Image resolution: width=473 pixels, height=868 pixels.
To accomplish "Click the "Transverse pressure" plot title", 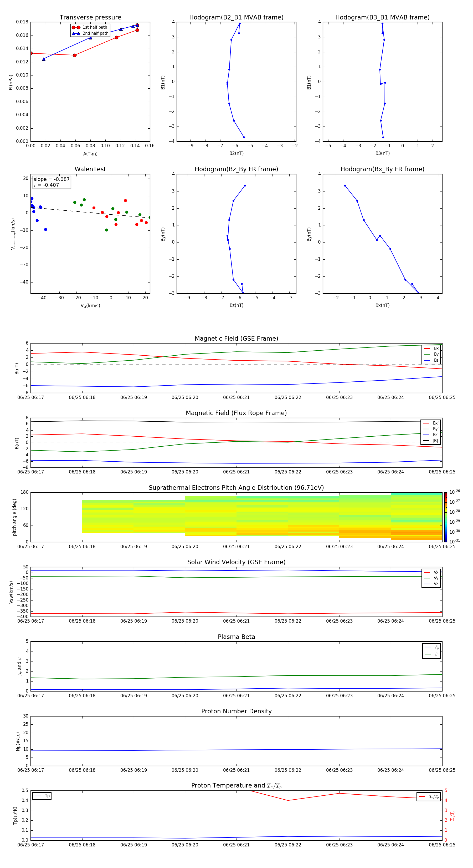I will click(90, 17).
